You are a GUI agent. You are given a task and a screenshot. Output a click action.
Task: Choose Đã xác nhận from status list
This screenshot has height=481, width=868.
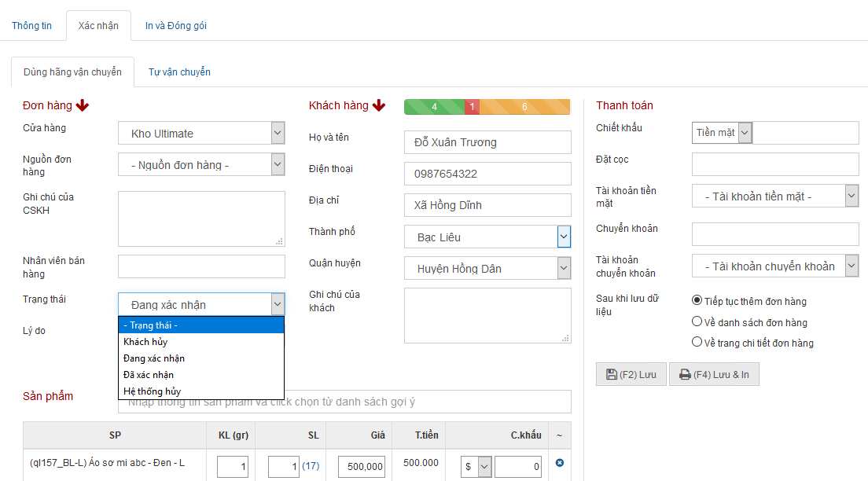pyautogui.click(x=149, y=375)
